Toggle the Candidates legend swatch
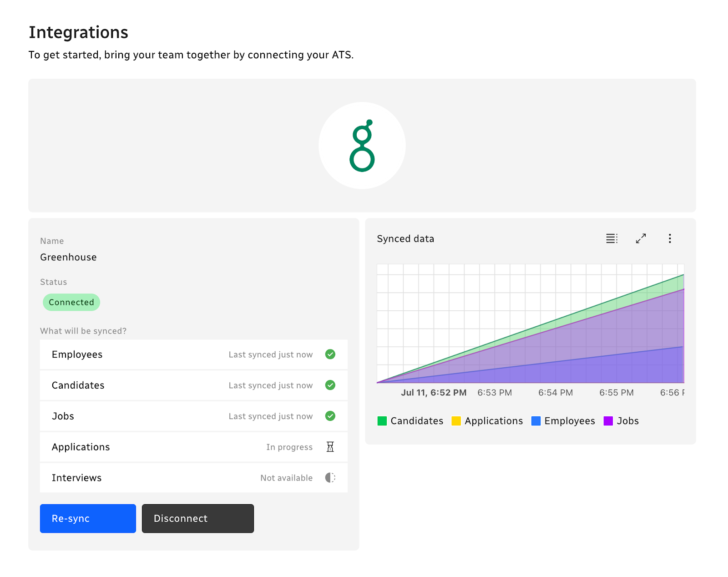The height and width of the screenshot is (577, 728). coord(382,421)
